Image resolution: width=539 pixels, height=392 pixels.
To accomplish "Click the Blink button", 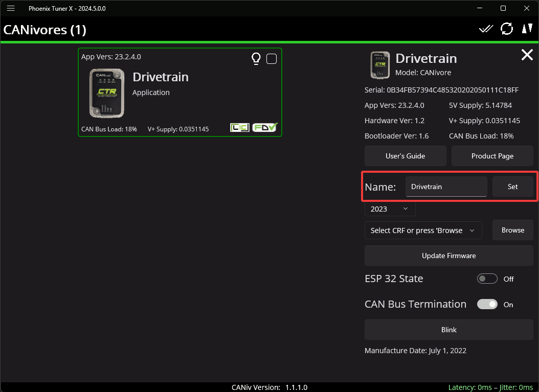I will [x=448, y=330].
